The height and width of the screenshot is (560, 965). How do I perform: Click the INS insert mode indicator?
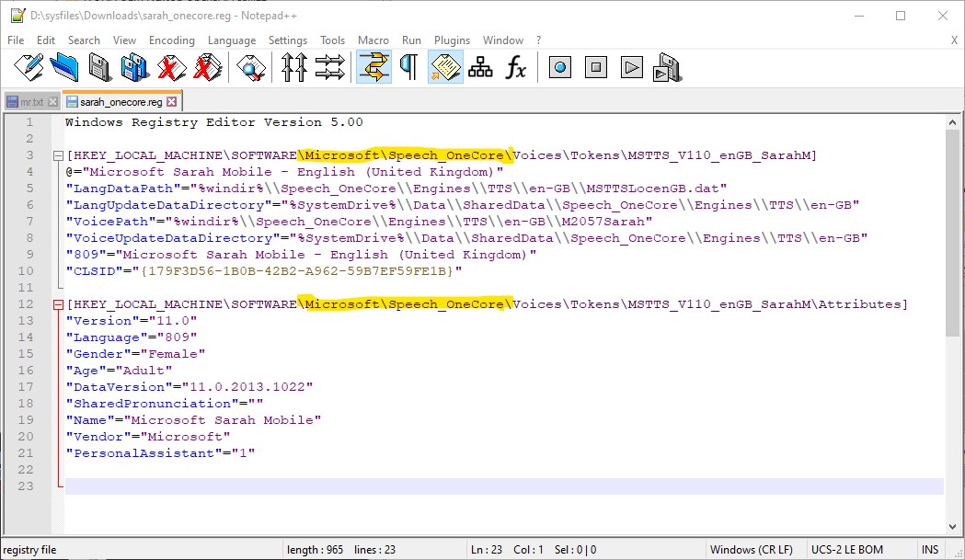[930, 550]
